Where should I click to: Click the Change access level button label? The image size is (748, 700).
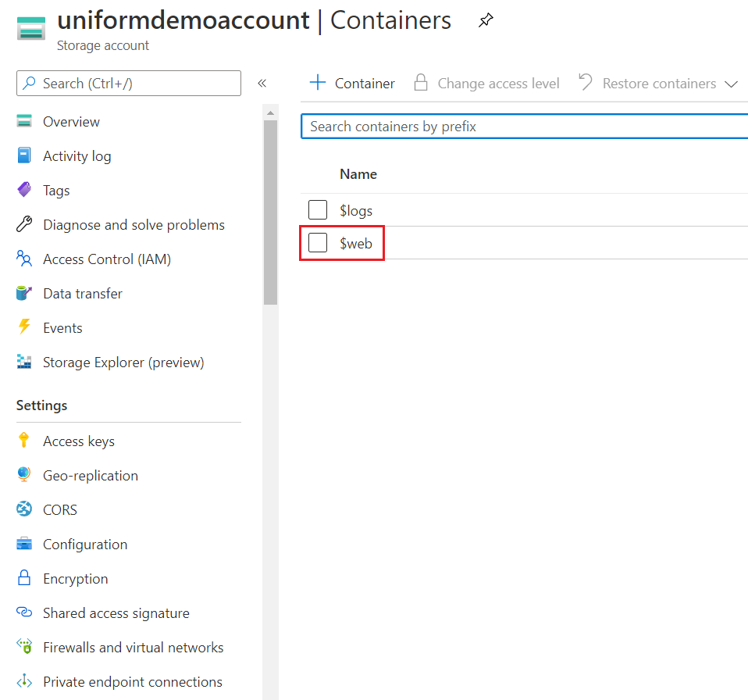[498, 84]
